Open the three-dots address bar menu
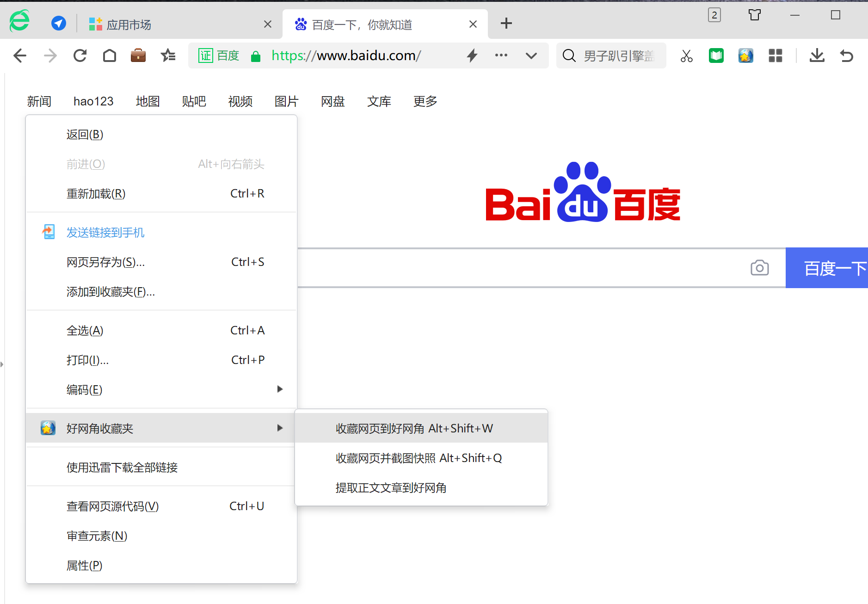Screen dimensions: 868x604 tap(501, 55)
